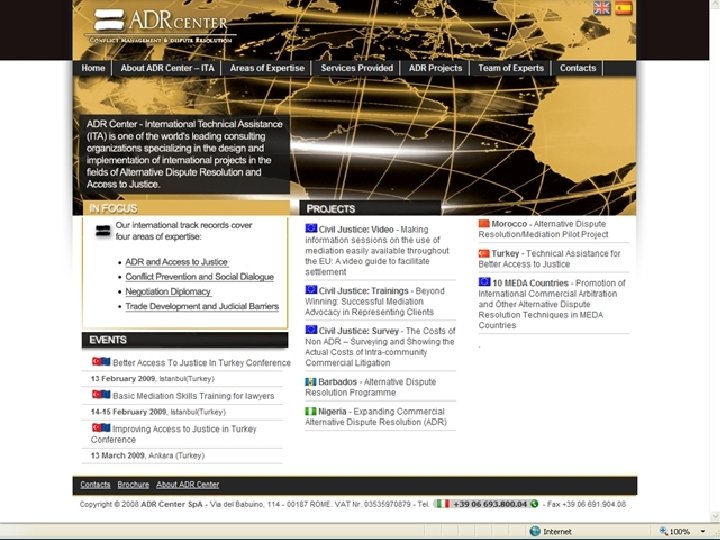Click Turkey flag in Projects list
The height and width of the screenshot is (540, 720).
pos(484,253)
